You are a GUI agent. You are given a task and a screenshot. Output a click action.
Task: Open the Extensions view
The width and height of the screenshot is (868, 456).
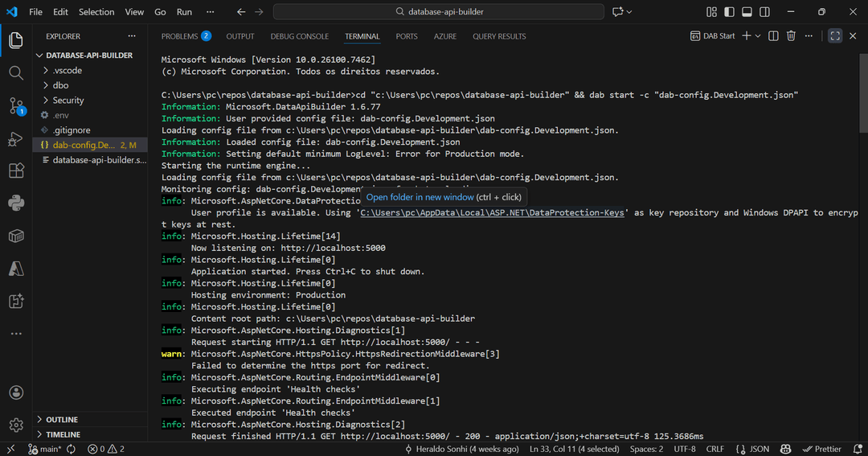click(x=16, y=170)
